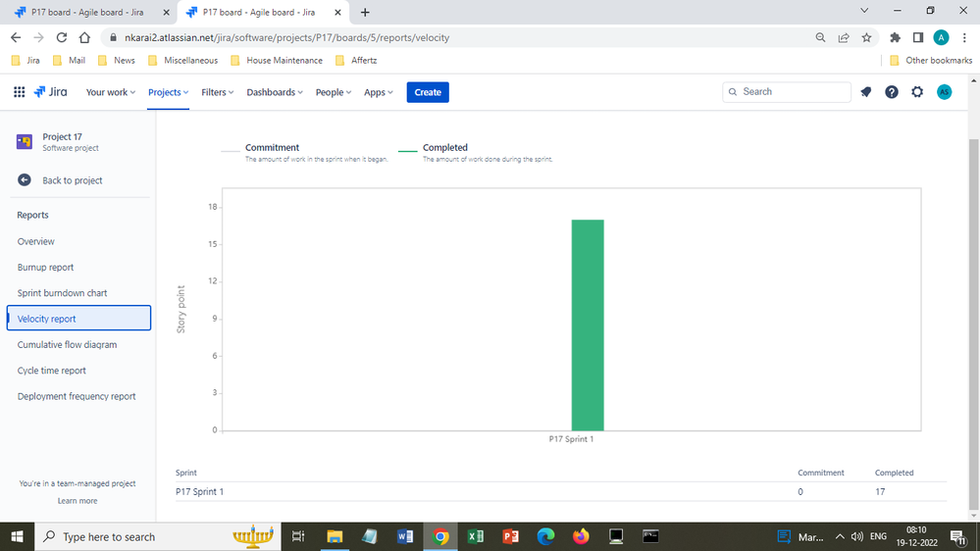Viewport: 980px width, 551px height.
Task: Click into the Jira Search field
Action: [x=786, y=92]
